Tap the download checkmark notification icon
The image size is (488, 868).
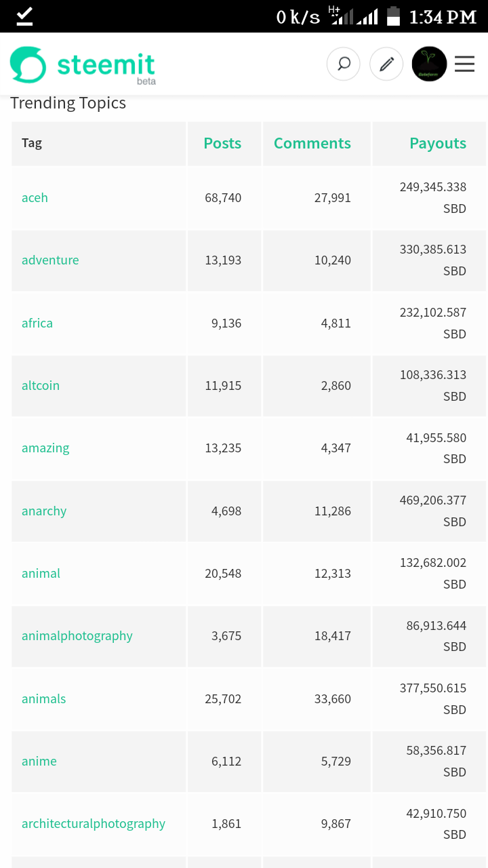point(24,16)
